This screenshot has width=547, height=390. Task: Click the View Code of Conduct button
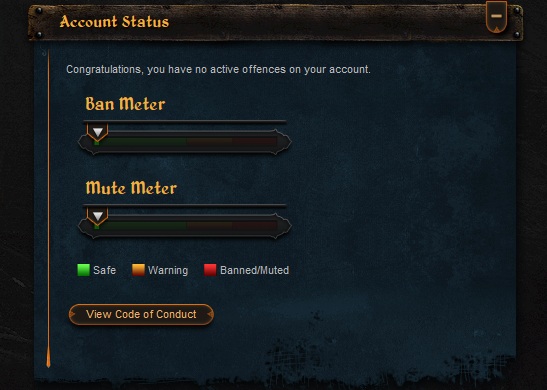point(141,314)
